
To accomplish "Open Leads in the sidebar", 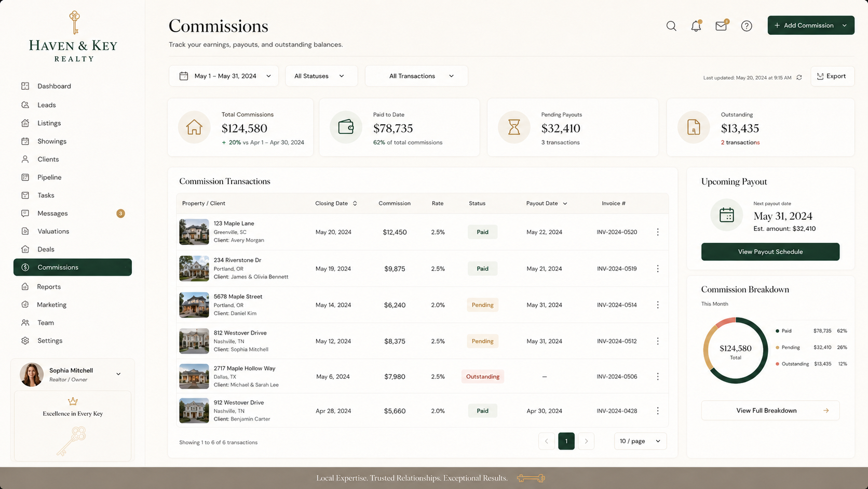I will [73, 105].
